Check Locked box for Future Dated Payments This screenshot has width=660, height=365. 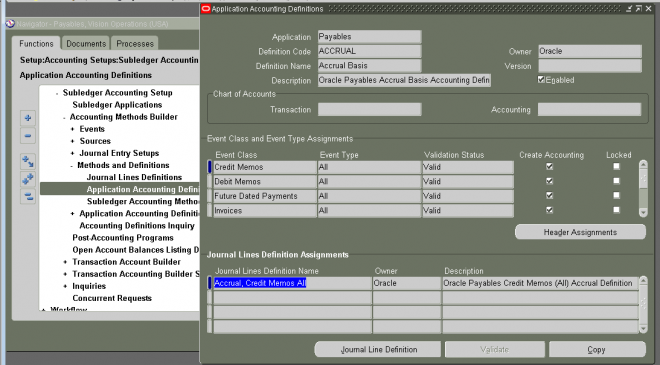coord(617,195)
